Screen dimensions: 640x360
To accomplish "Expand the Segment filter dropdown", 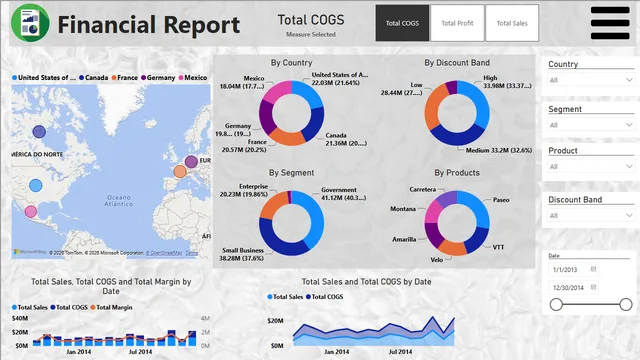I will [590, 125].
